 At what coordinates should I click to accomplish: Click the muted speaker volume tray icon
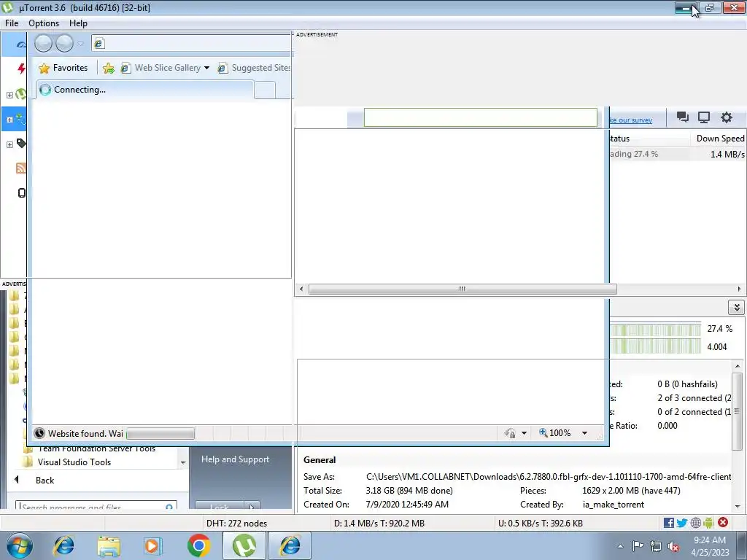[x=673, y=547]
